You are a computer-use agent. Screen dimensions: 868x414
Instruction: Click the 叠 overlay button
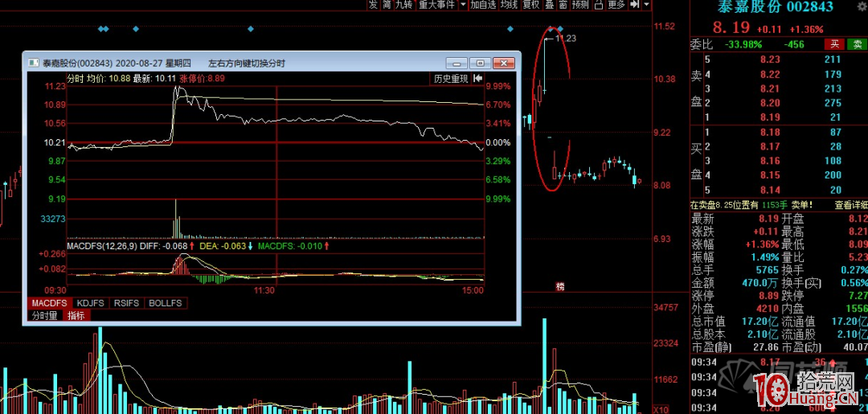point(549,5)
